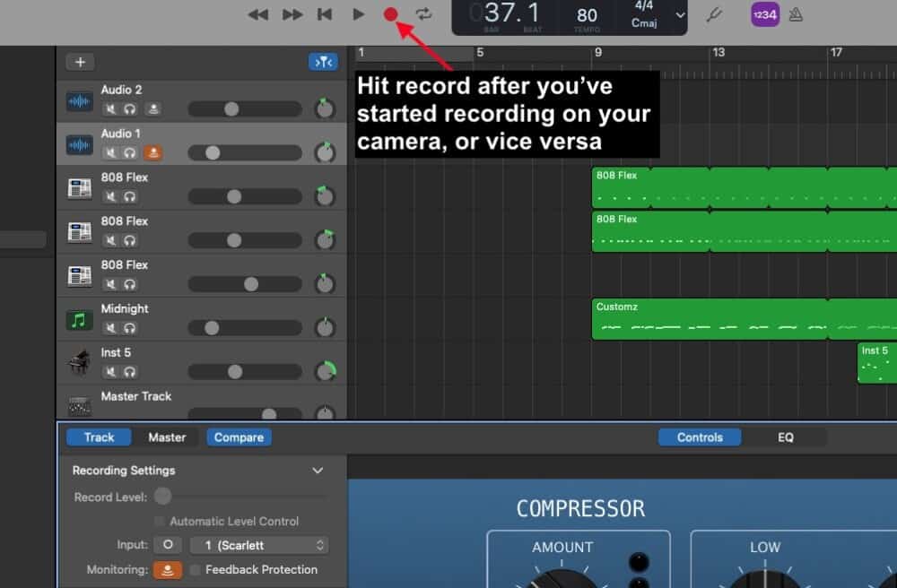Collapse the Recording Settings section

[x=318, y=471]
